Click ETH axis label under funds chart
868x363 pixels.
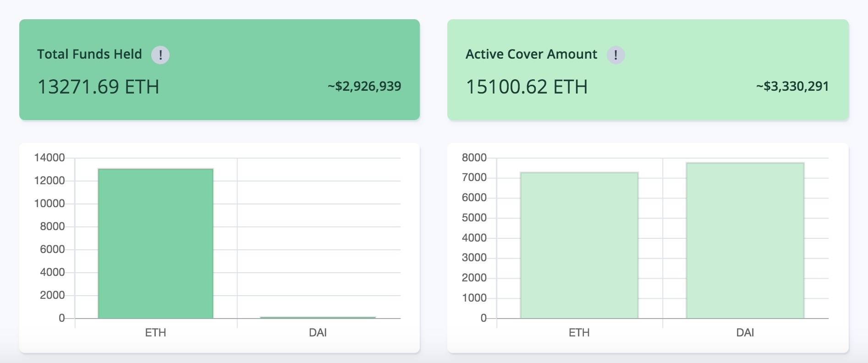pyautogui.click(x=156, y=332)
